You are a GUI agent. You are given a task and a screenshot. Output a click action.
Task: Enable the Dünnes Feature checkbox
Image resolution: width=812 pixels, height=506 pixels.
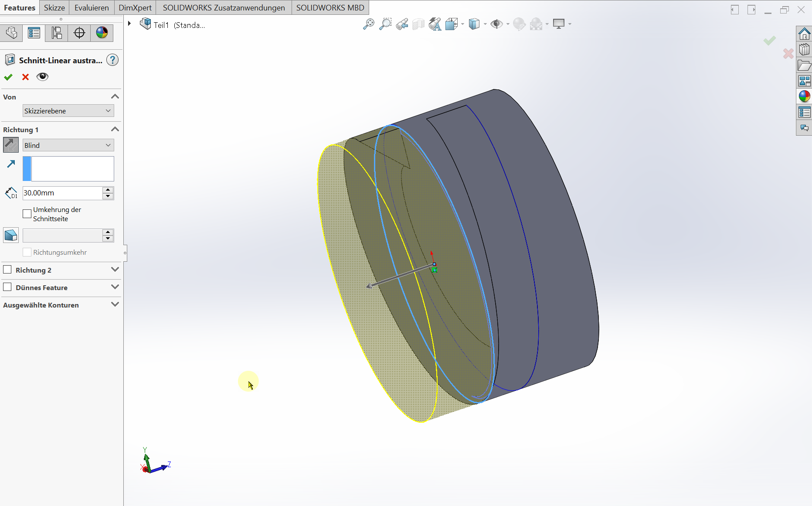pos(7,287)
